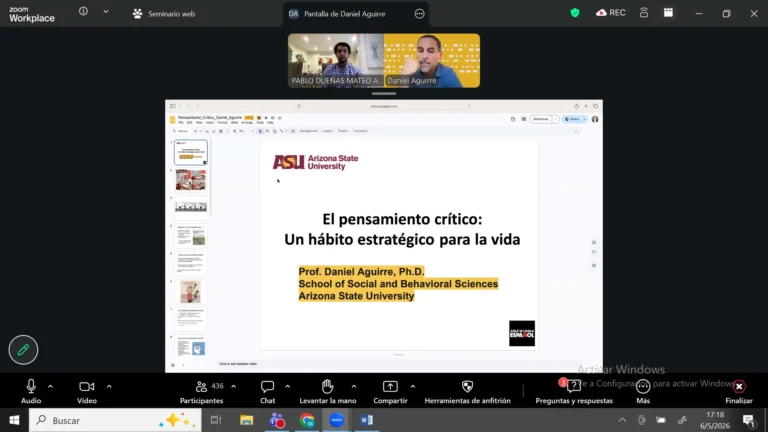Open Herramientas de anfitrión host tools
The height and width of the screenshot is (432, 768).
tap(467, 391)
